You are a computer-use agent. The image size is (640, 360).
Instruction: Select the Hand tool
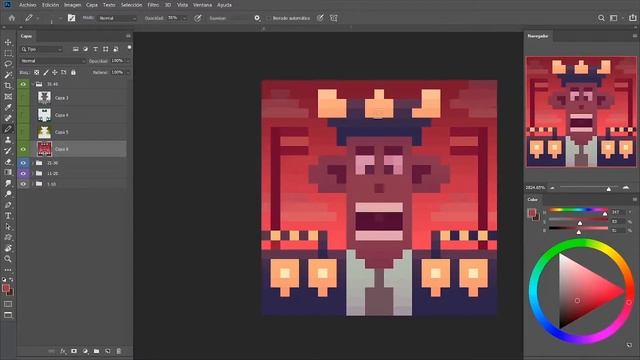[x=8, y=248]
